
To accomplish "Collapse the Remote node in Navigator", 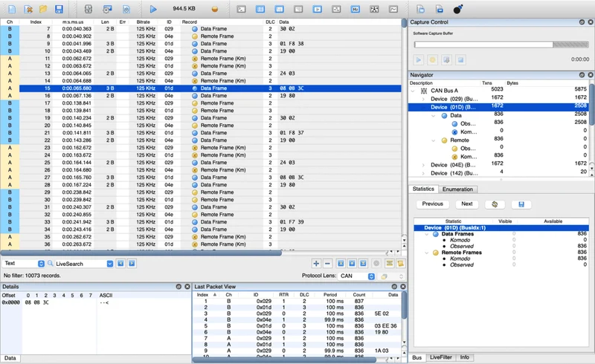I will point(434,140).
